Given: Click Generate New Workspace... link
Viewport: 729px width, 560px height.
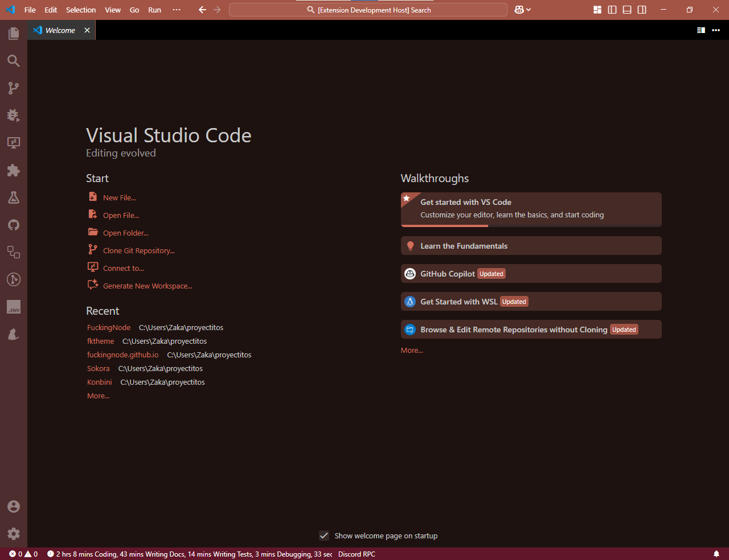Looking at the screenshot, I should point(148,286).
